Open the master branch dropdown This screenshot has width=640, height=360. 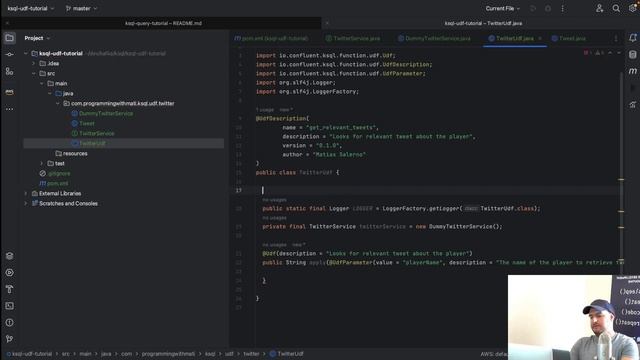pyautogui.click(x=81, y=9)
